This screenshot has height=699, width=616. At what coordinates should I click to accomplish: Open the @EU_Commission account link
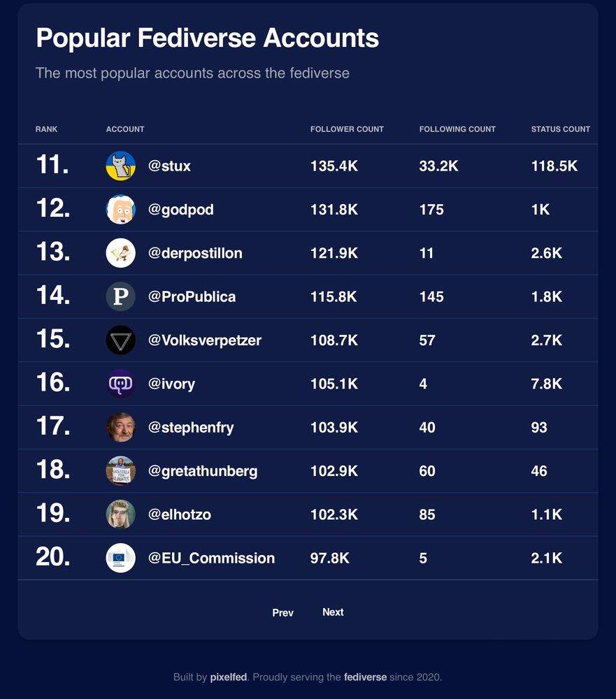[x=211, y=558]
